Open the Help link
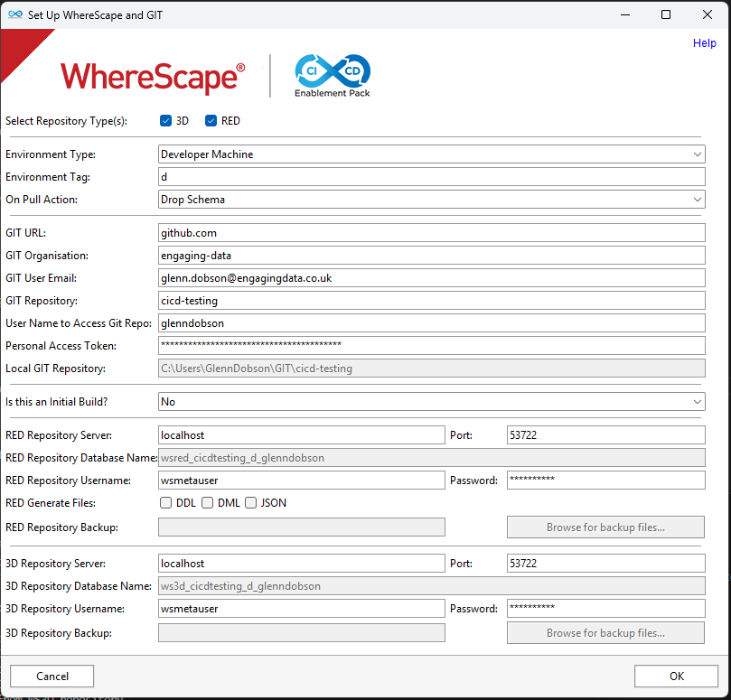This screenshot has width=731, height=700. coord(704,43)
